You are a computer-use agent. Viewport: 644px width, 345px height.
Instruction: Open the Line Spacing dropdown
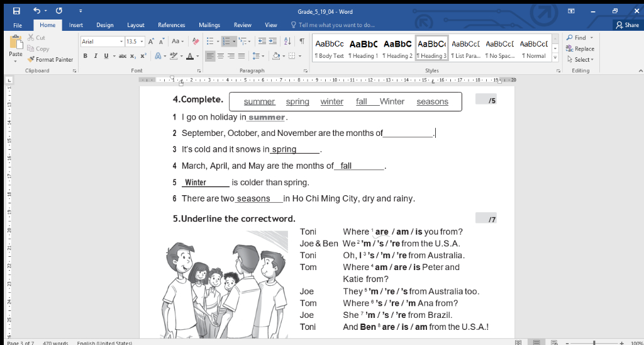click(258, 56)
